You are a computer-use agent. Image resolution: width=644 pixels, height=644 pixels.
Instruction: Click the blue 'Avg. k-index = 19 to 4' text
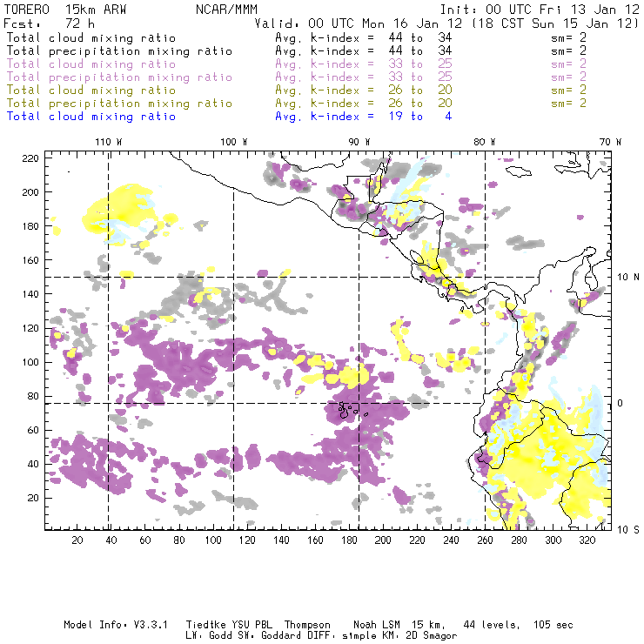click(x=364, y=117)
